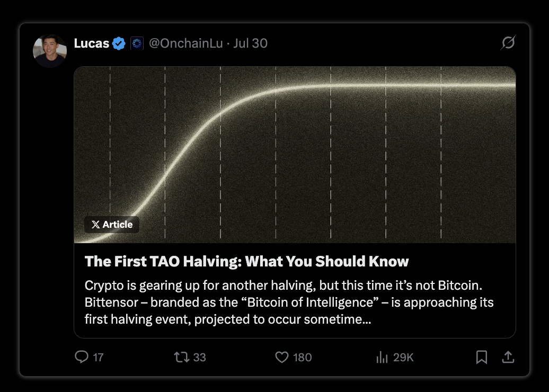This screenshot has width=549, height=392.
Task: Click the display name Lucas
Action: [91, 43]
